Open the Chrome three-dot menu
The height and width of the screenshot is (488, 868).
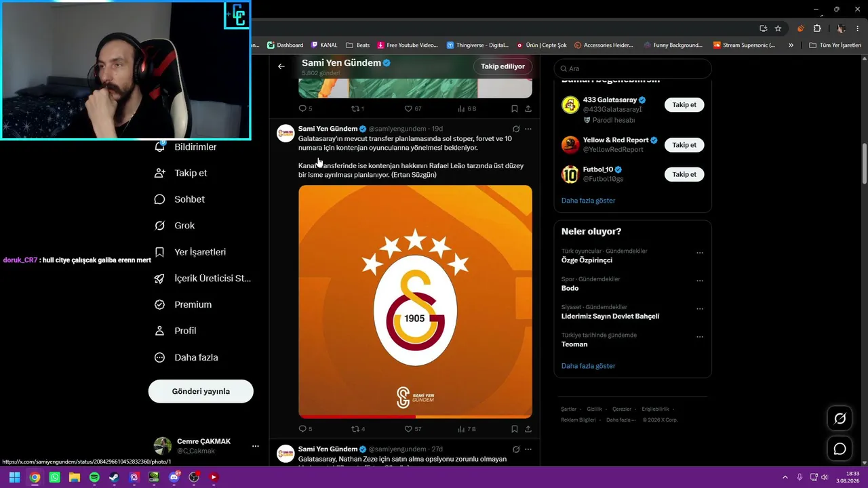[858, 28]
